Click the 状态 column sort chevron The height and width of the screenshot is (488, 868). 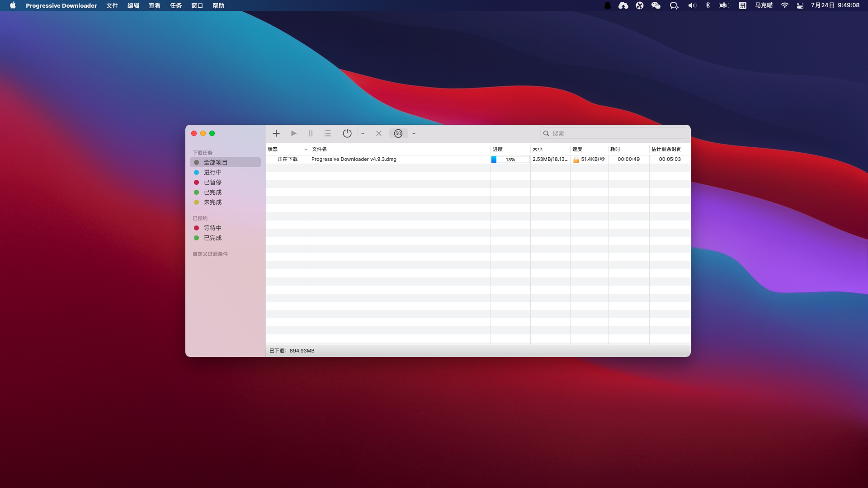click(x=306, y=149)
